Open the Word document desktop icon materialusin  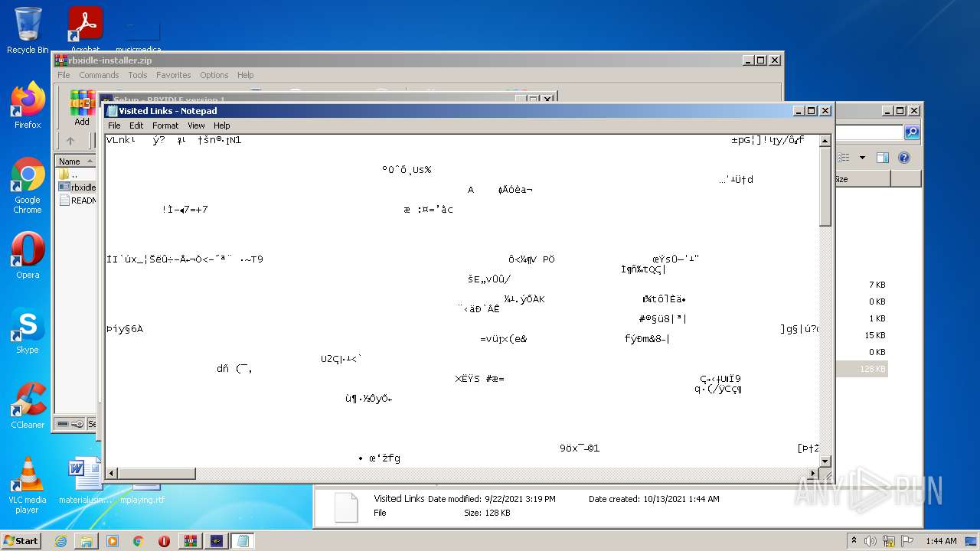pos(85,481)
